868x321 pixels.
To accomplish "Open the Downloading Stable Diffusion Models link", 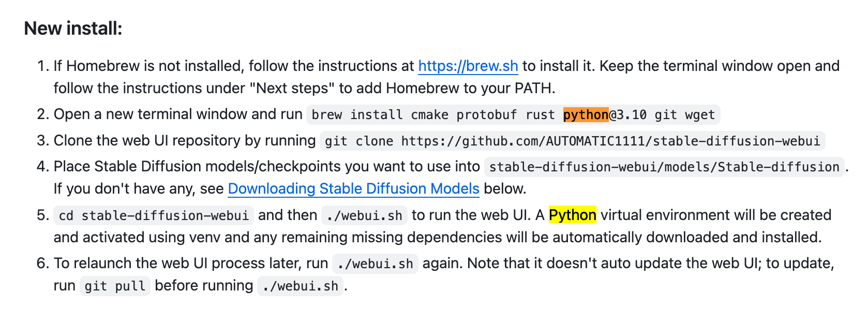I will click(x=353, y=189).
